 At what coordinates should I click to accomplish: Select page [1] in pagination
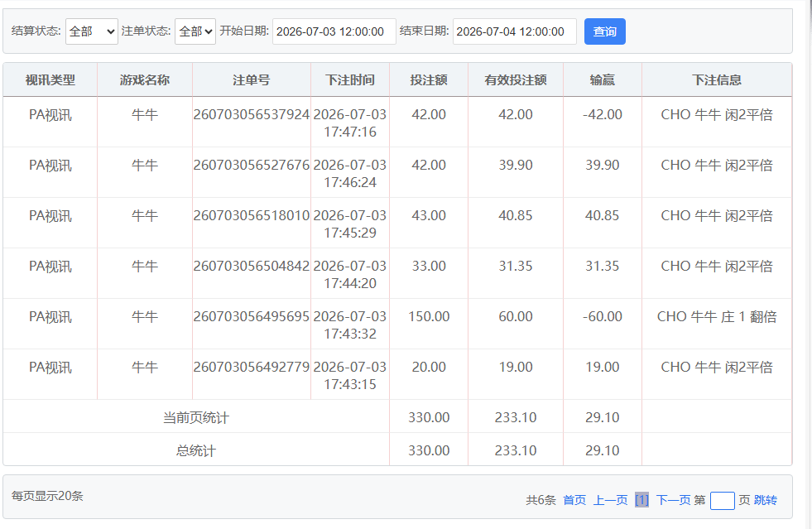641,500
